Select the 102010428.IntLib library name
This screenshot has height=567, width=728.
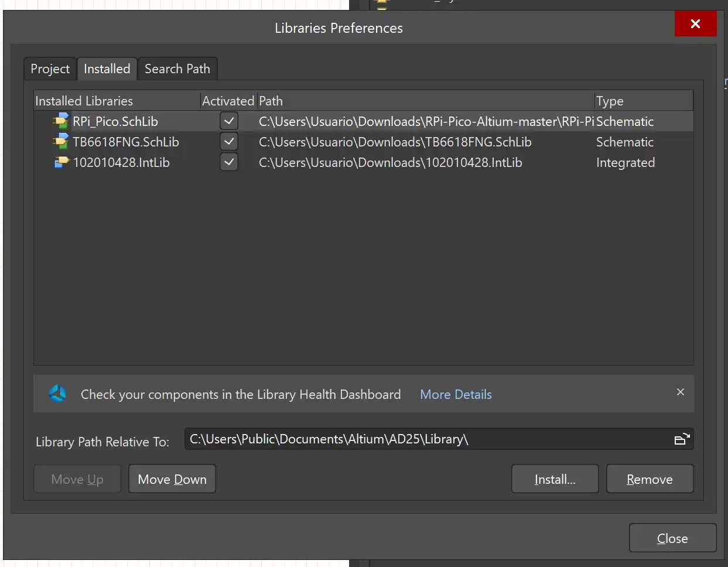pos(121,162)
